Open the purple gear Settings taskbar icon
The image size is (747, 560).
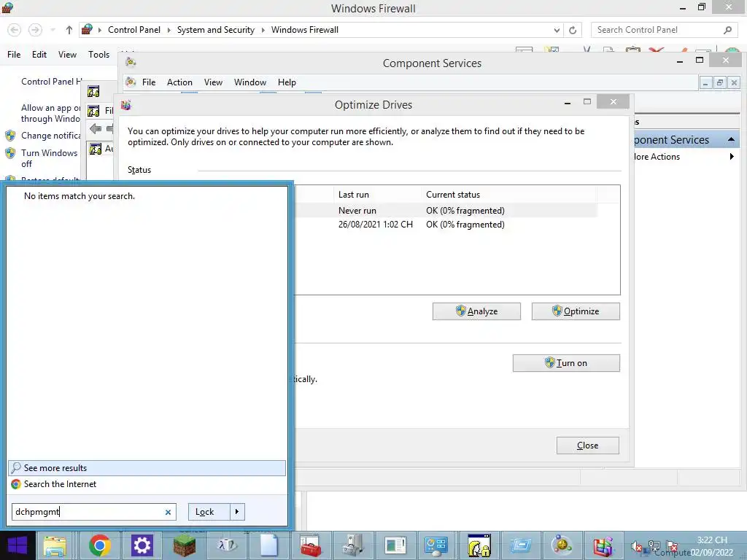click(142, 545)
